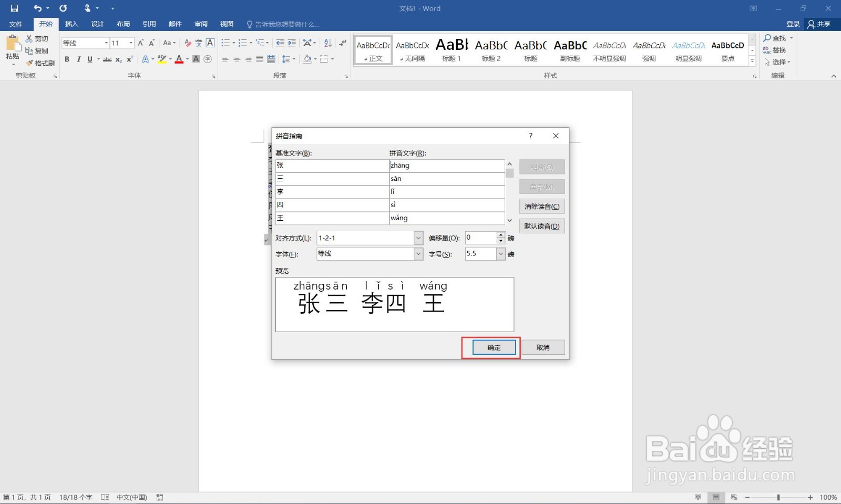Switch to the 视图 (View) tab
The image size is (841, 504).
coord(227,24)
